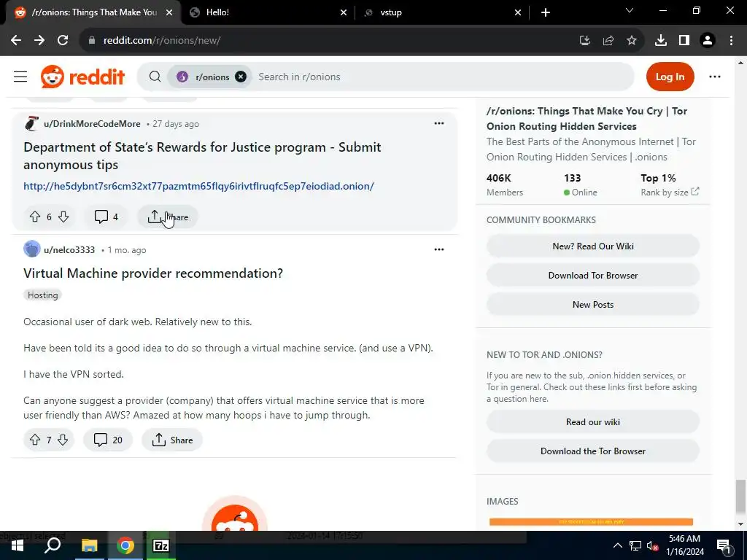The image size is (747, 560).
Task: Click the 'Read our wiki' sidebar button
Action: 592,422
